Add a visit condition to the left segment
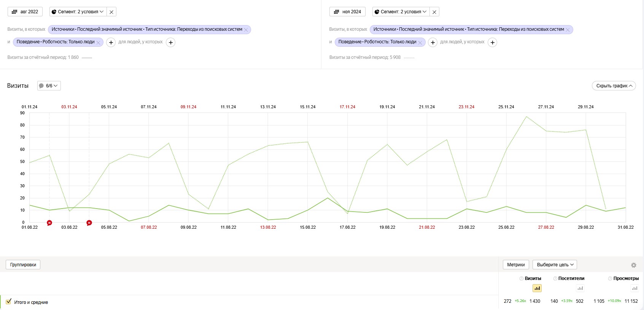The width and height of the screenshot is (644, 310). pos(111,43)
